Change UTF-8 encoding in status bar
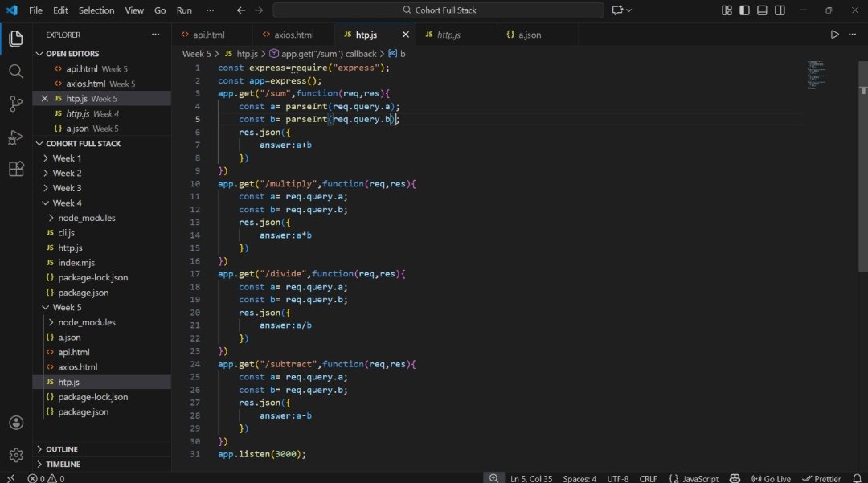 click(618, 478)
